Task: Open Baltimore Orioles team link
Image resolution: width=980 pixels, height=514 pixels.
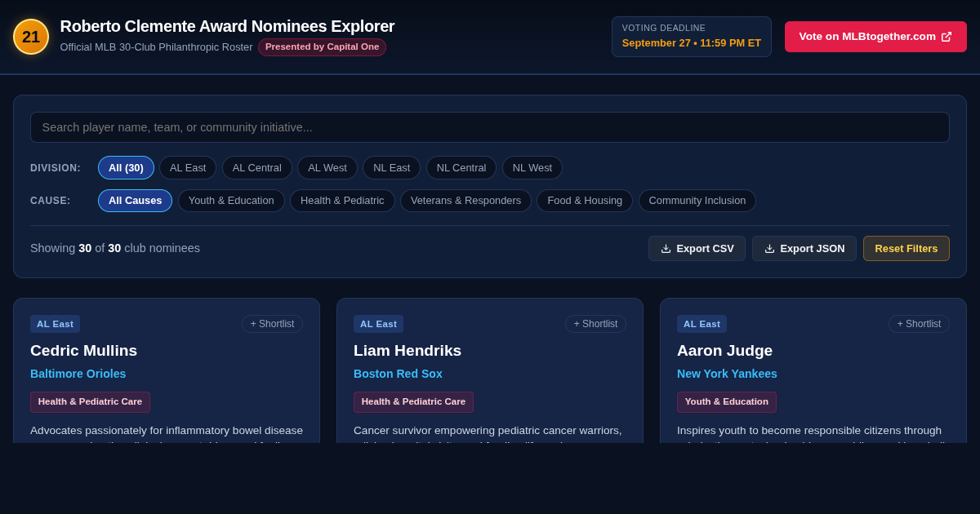Action: pyautogui.click(x=78, y=374)
